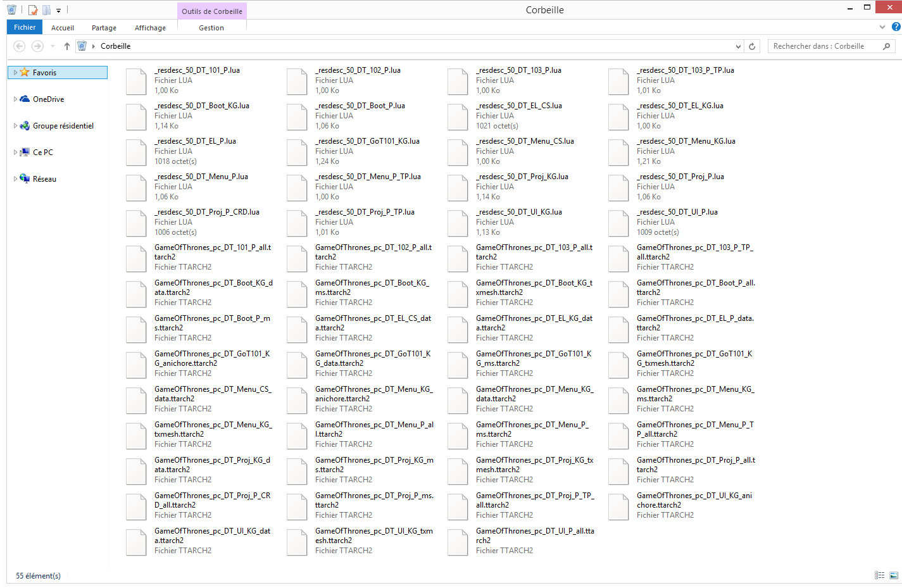
Task: Select the Outils de Corbeille contextual tab
Action: click(x=212, y=11)
